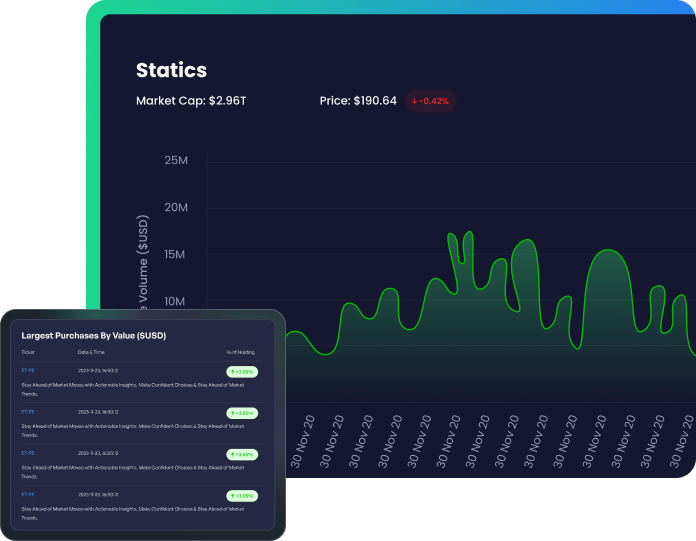This screenshot has width=696, height=541.
Task: Click the 10M label on the volume axis
Action: 176,302
